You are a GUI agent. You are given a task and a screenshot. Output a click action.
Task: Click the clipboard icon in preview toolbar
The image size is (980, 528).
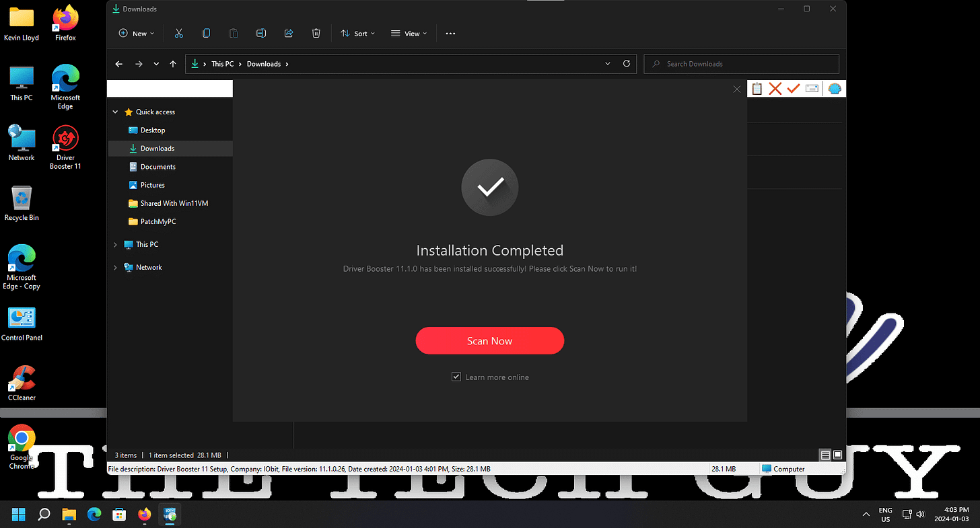click(757, 89)
